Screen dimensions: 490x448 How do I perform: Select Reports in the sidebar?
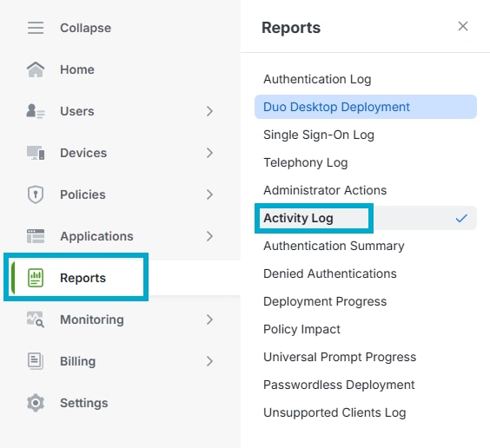coord(83,278)
